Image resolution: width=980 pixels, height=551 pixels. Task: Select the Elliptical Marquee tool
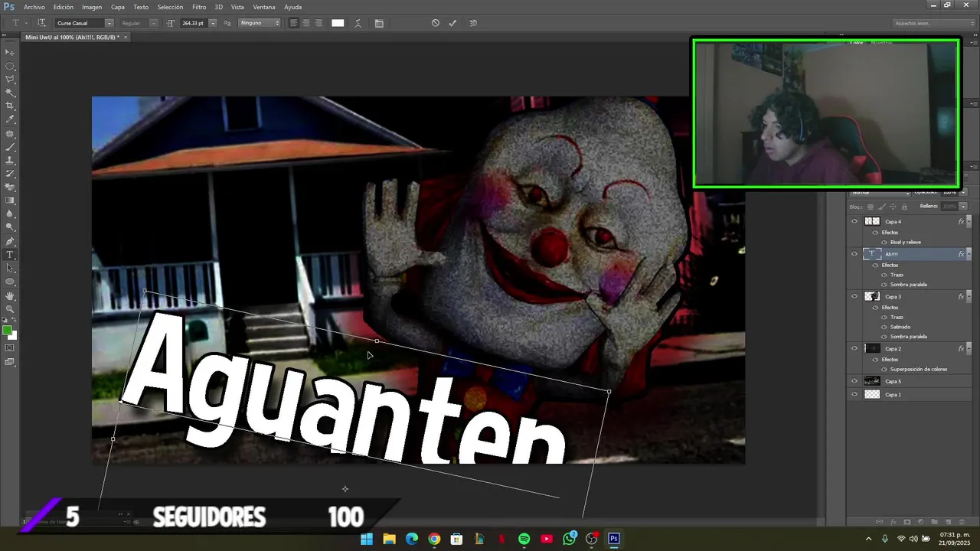click(x=10, y=66)
